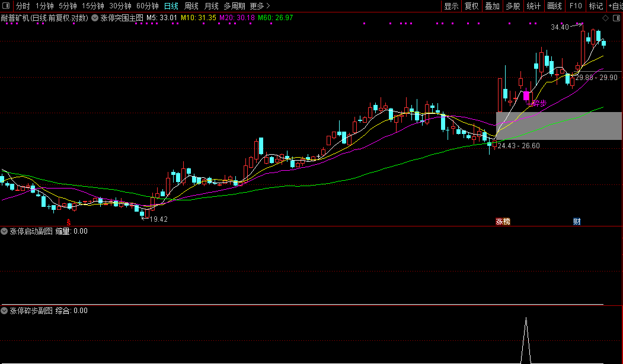Switch to the 5分钟 period
The height and width of the screenshot is (364, 623).
[68, 6]
